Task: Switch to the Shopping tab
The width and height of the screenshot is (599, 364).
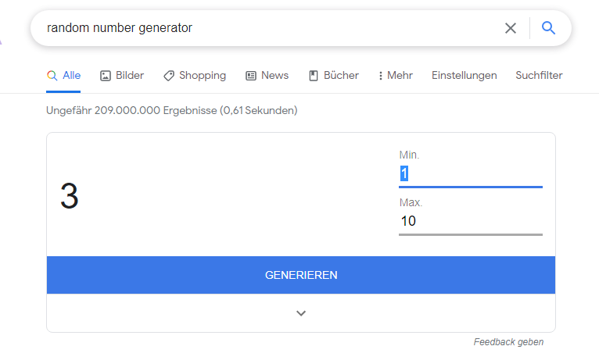Action: [195, 76]
